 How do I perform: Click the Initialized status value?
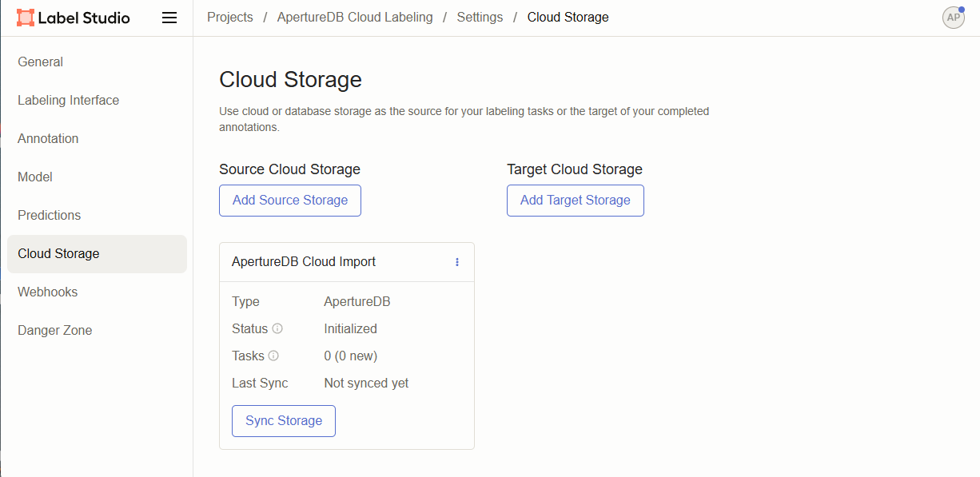tap(350, 329)
